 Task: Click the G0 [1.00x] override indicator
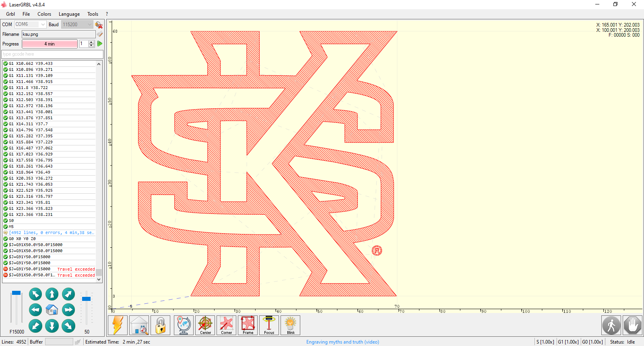(592, 342)
